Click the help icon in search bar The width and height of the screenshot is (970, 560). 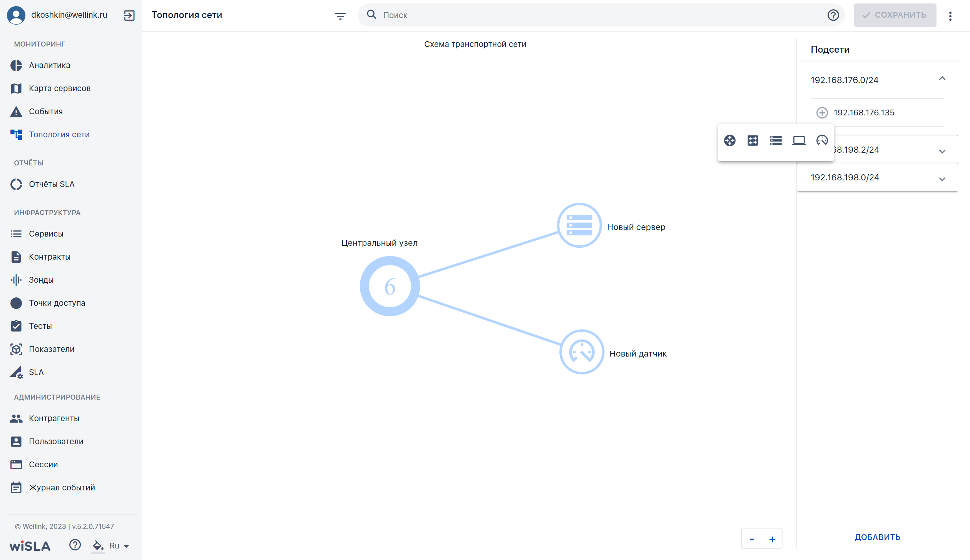(833, 15)
